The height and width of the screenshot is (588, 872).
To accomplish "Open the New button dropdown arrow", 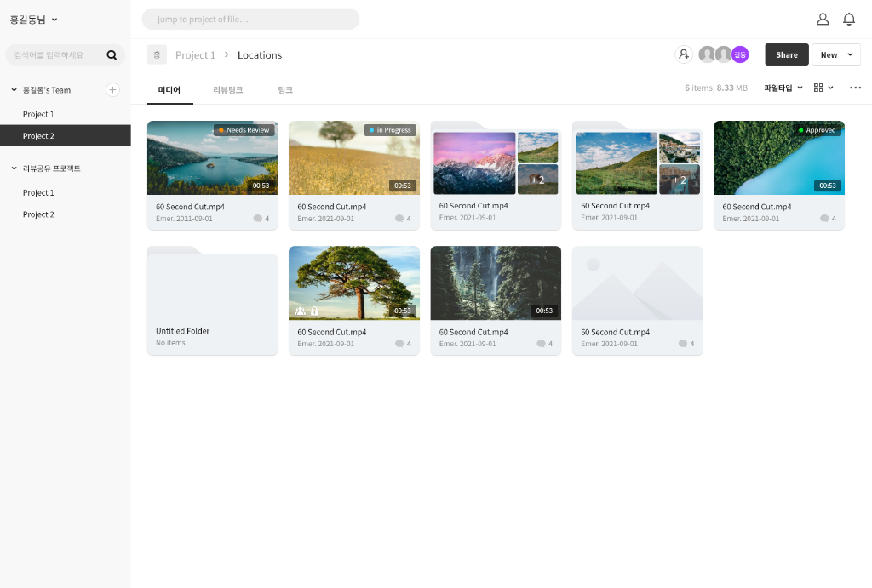I will coord(850,54).
